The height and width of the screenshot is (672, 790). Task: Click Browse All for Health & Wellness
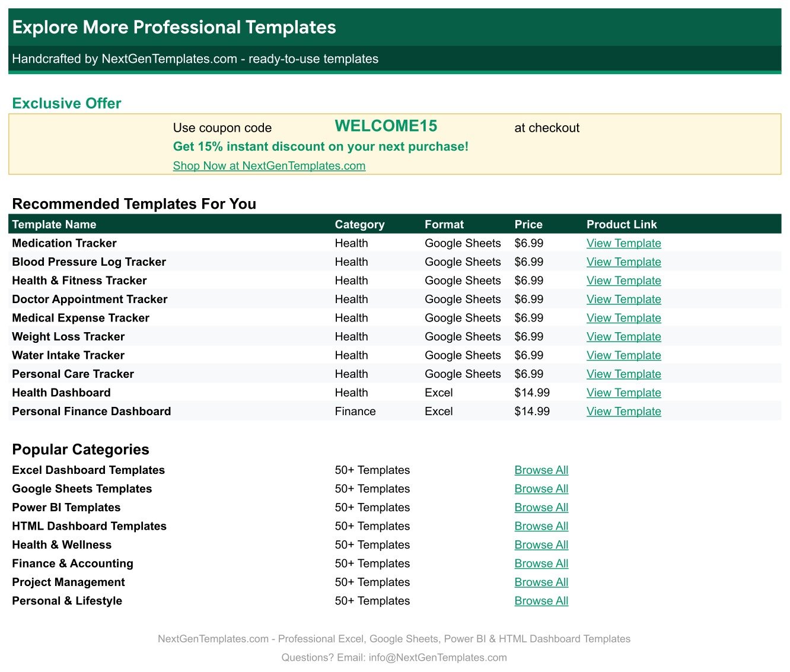pyautogui.click(x=541, y=545)
